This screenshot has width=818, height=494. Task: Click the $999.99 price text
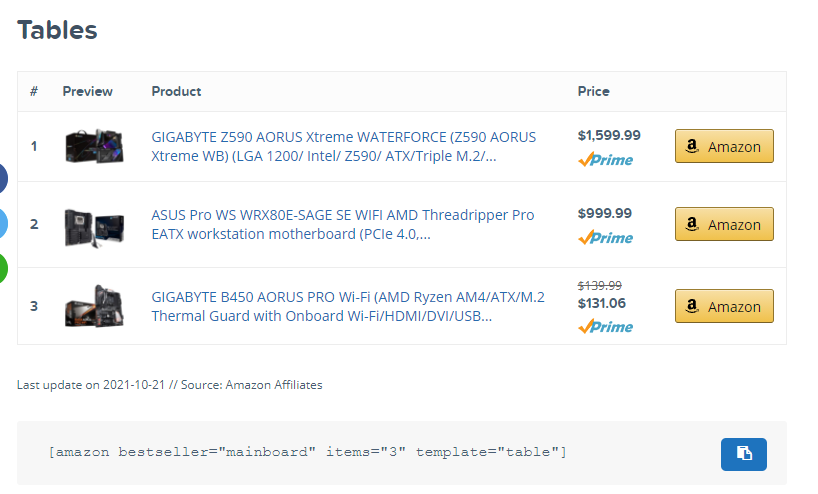click(x=605, y=213)
